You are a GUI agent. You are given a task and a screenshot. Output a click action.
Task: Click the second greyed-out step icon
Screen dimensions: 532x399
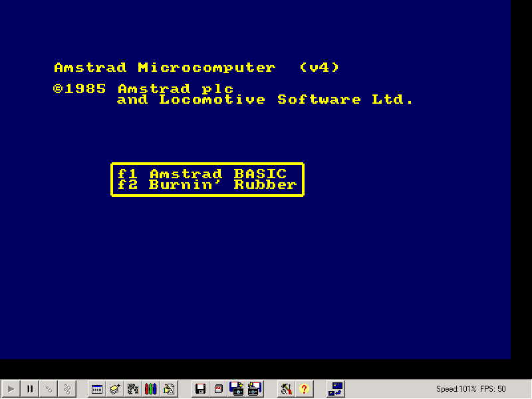coord(67,389)
